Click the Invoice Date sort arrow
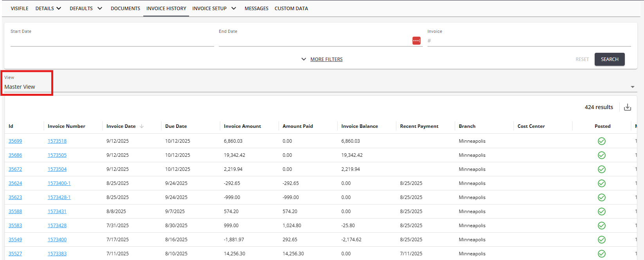This screenshot has height=260, width=644. pos(142,126)
